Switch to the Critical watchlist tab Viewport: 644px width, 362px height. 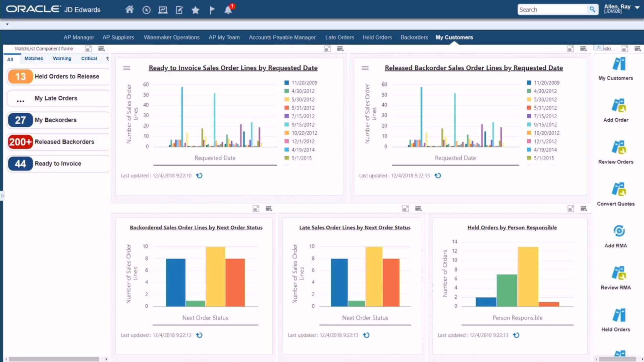pyautogui.click(x=89, y=58)
